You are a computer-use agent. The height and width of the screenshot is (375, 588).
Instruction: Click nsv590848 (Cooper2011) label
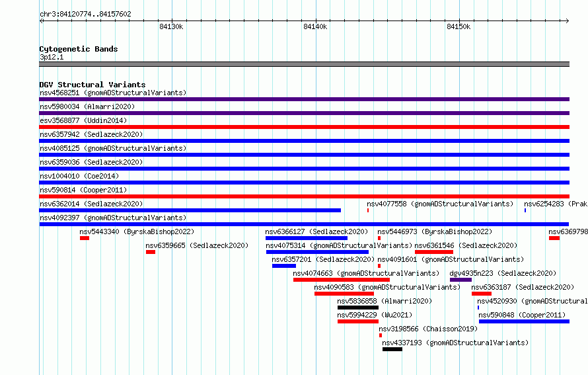pos(522,315)
